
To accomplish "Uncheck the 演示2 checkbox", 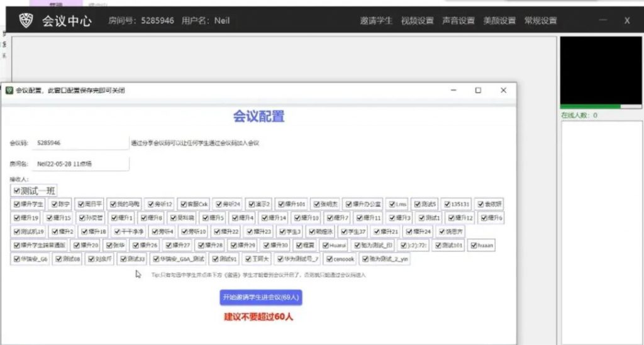I will tap(252, 204).
